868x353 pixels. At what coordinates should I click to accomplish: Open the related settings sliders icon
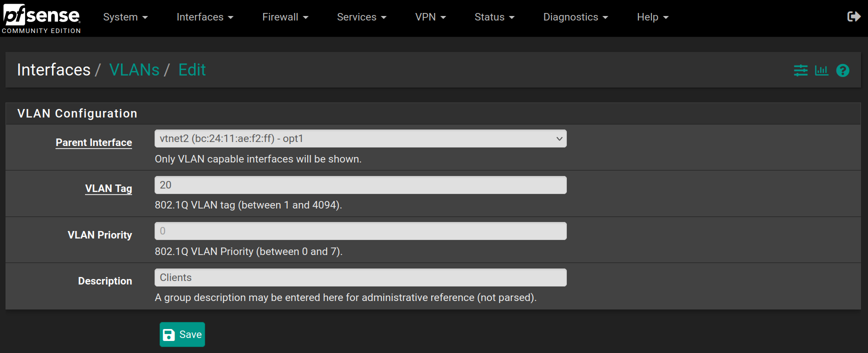click(x=800, y=70)
